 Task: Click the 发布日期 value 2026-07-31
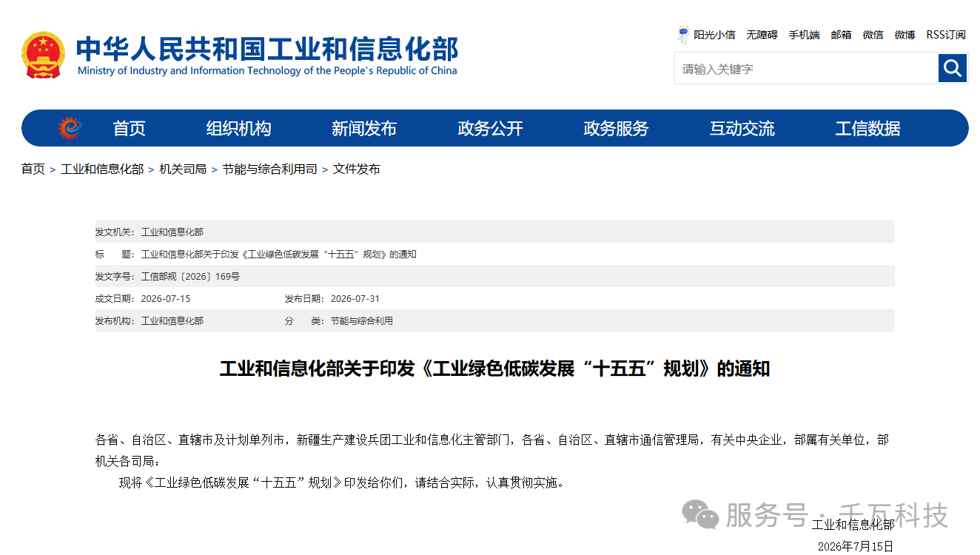pyautogui.click(x=355, y=299)
